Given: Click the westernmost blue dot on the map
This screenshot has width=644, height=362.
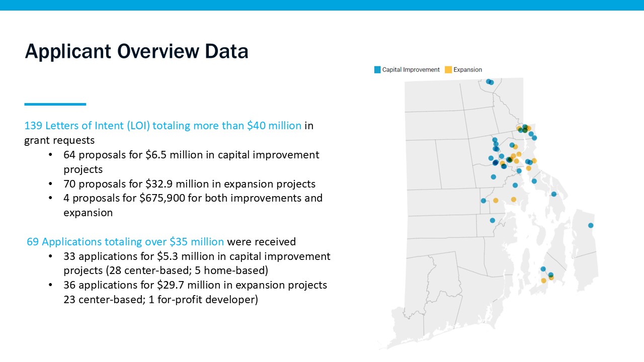Looking at the screenshot, I should tap(484, 201).
